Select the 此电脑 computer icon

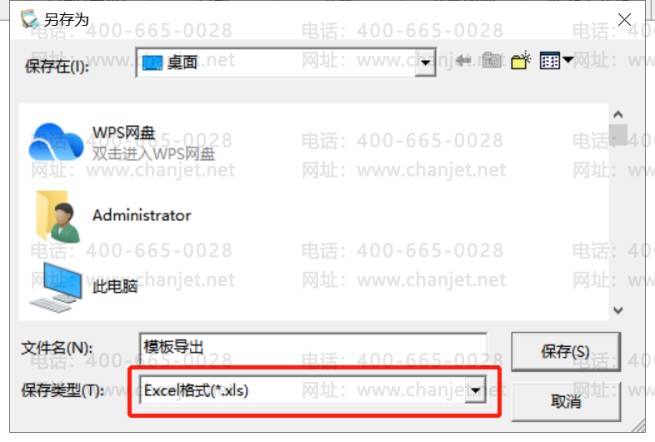56,287
